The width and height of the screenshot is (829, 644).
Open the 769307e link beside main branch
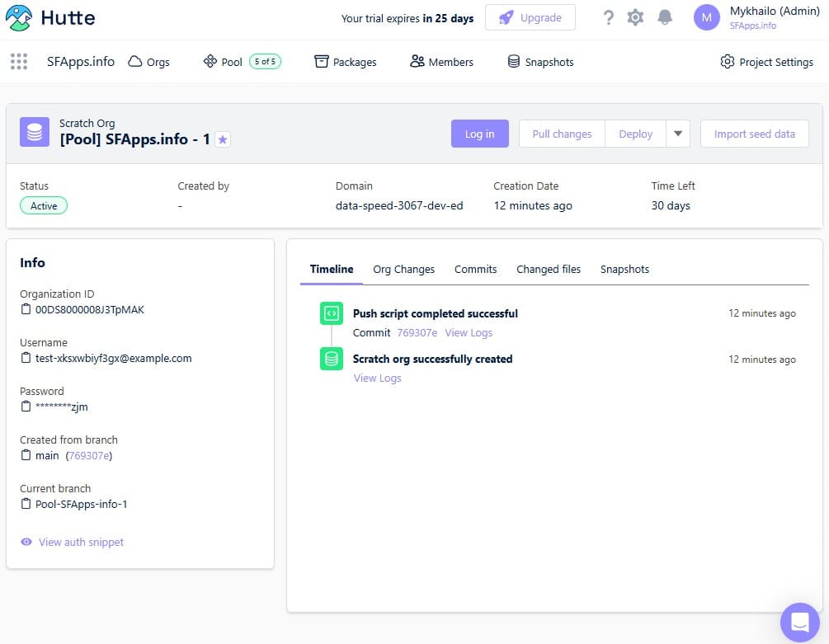click(89, 455)
